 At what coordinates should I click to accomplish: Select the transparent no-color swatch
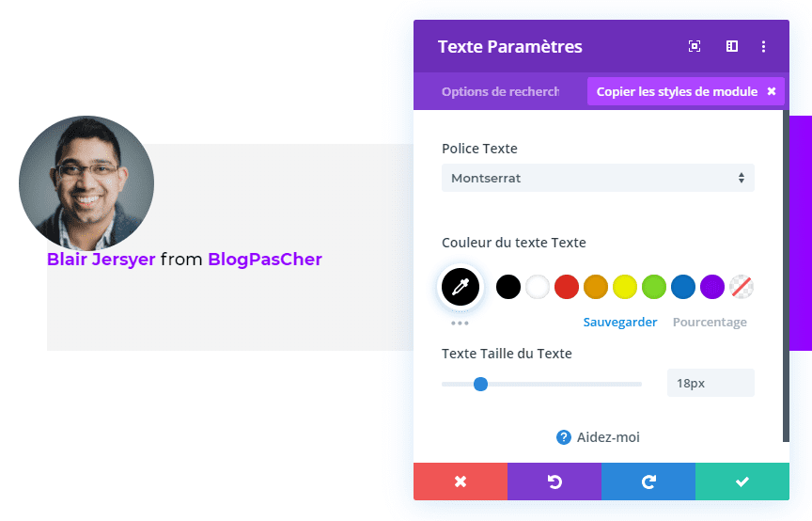pos(742,287)
